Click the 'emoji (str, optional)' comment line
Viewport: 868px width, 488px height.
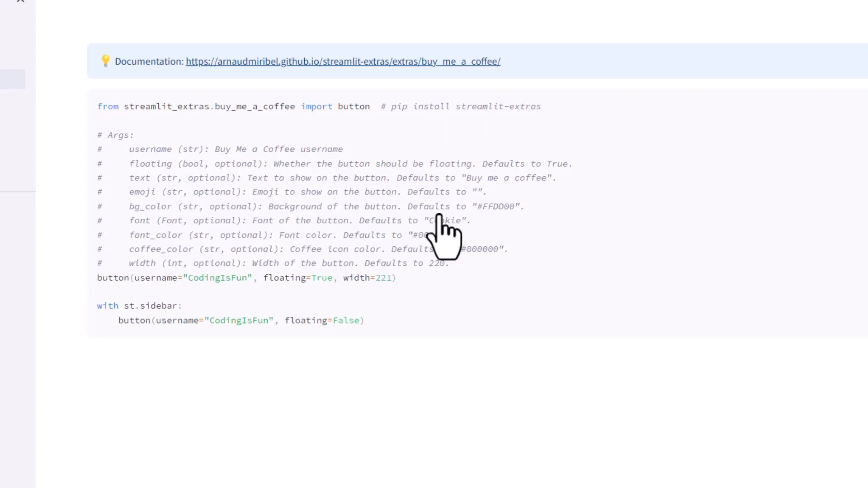coord(185,192)
